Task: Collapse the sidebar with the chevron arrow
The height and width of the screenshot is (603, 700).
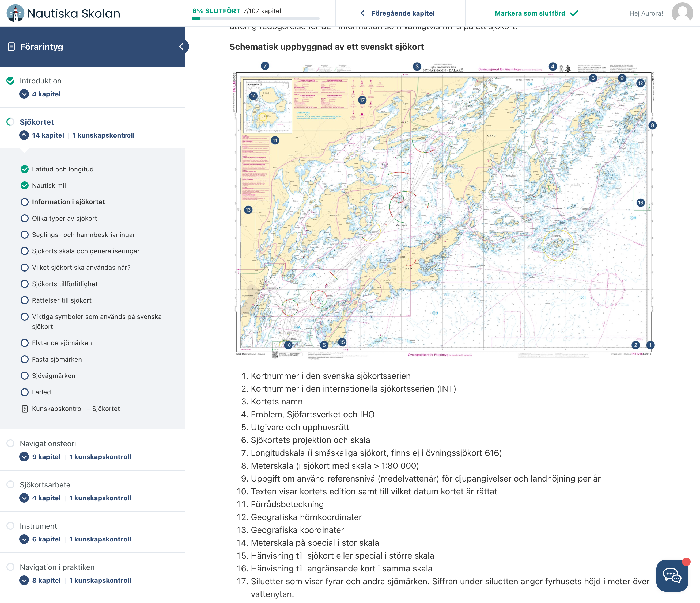Action: (181, 47)
